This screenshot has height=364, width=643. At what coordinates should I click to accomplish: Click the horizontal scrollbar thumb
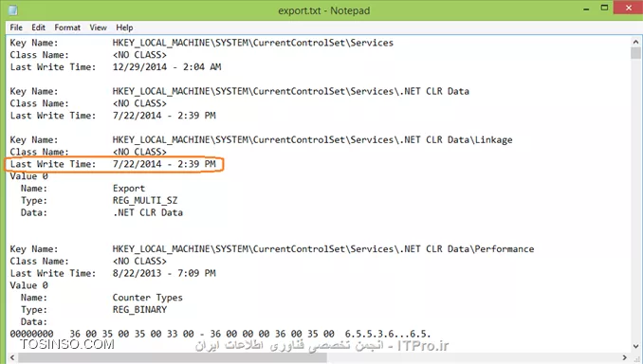click(x=173, y=358)
